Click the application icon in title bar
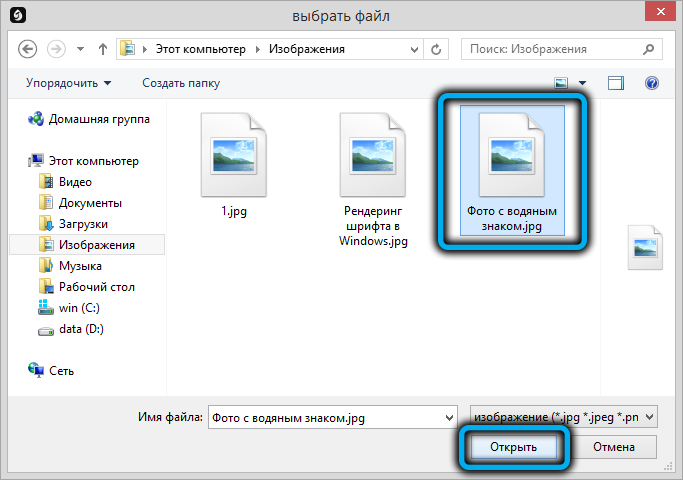683x480 pixels. (18, 15)
